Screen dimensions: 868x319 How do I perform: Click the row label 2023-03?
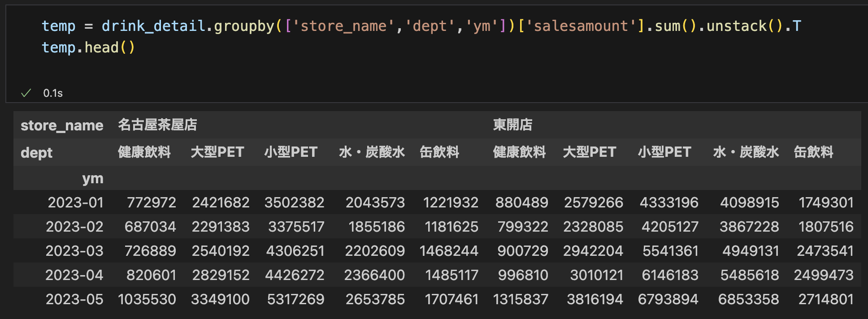pyautogui.click(x=74, y=251)
